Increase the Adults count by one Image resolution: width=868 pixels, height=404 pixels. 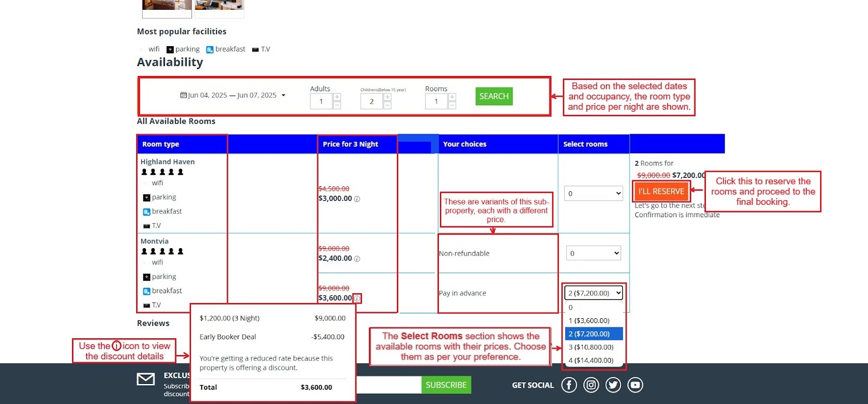[x=337, y=97]
